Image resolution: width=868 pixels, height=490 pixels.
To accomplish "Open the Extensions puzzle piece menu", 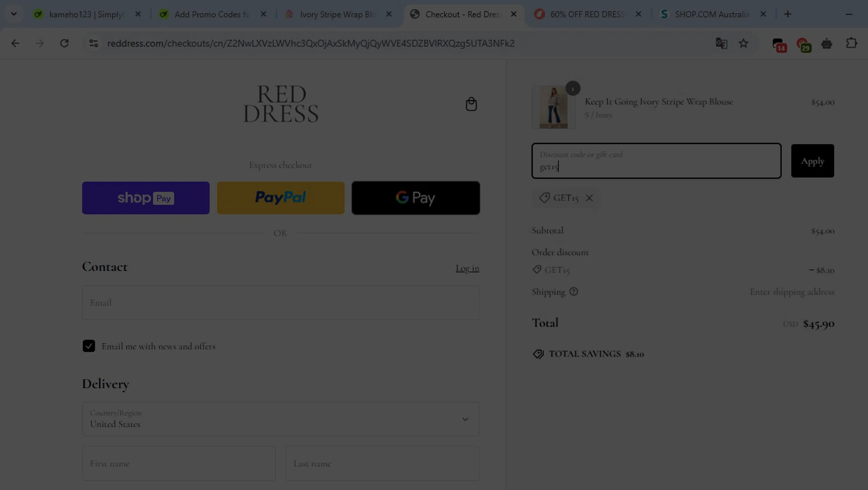I will point(851,43).
